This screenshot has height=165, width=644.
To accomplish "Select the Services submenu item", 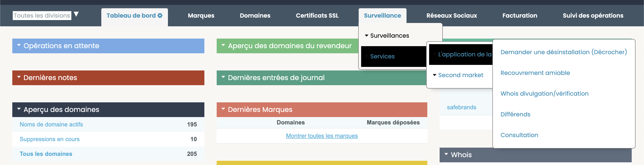I will [394, 56].
